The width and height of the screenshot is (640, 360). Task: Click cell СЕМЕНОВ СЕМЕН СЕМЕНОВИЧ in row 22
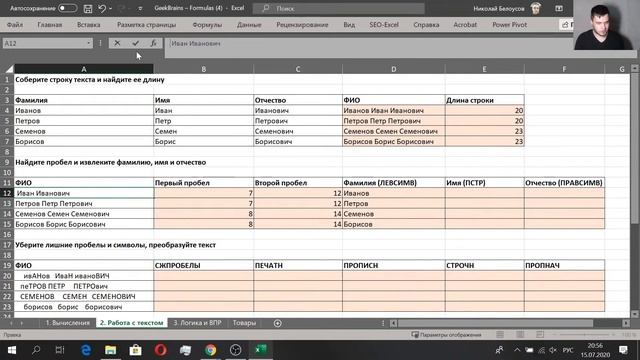point(84,297)
